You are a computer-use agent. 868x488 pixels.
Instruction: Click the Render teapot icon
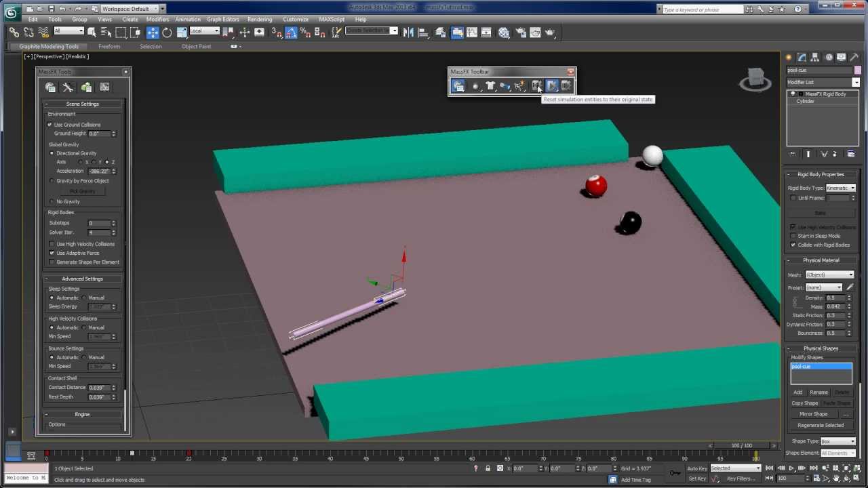[x=550, y=32]
